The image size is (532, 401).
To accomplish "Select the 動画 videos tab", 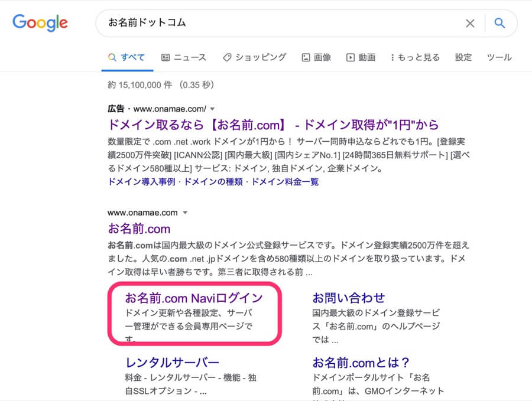I will (361, 57).
